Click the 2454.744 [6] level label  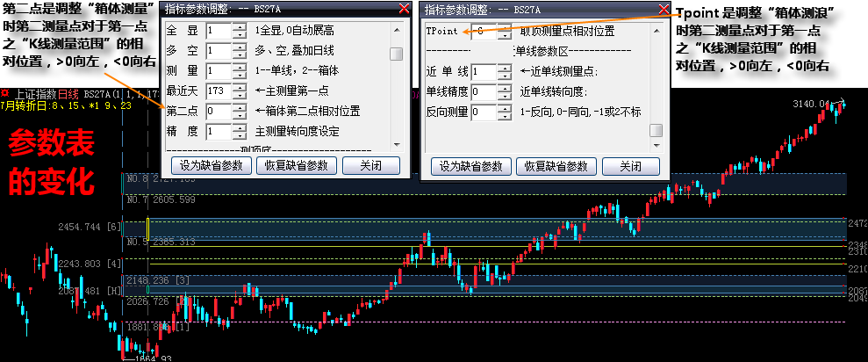click(x=90, y=227)
